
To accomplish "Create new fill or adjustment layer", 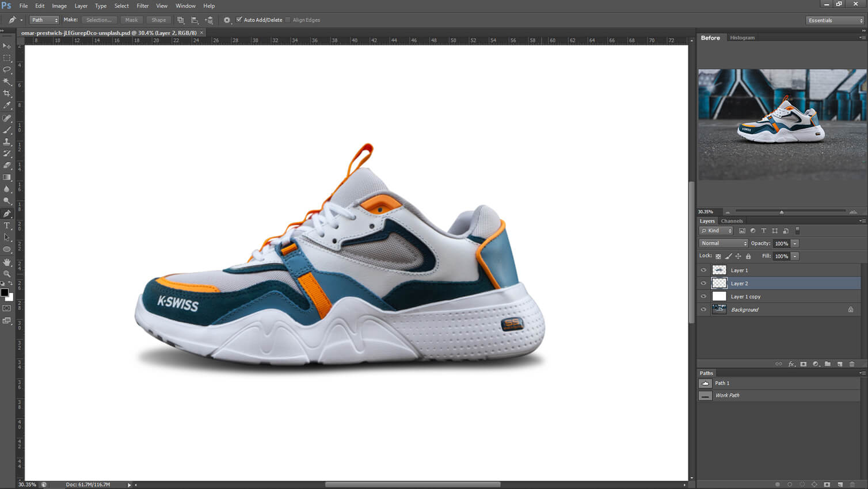I will [816, 364].
